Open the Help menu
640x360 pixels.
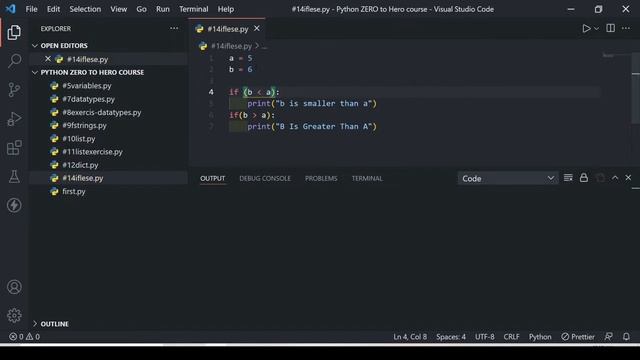coord(226,9)
